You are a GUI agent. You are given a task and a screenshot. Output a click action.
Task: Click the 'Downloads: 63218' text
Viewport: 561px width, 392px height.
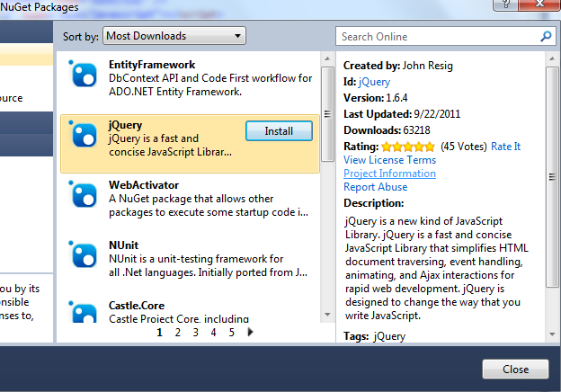[x=387, y=130]
